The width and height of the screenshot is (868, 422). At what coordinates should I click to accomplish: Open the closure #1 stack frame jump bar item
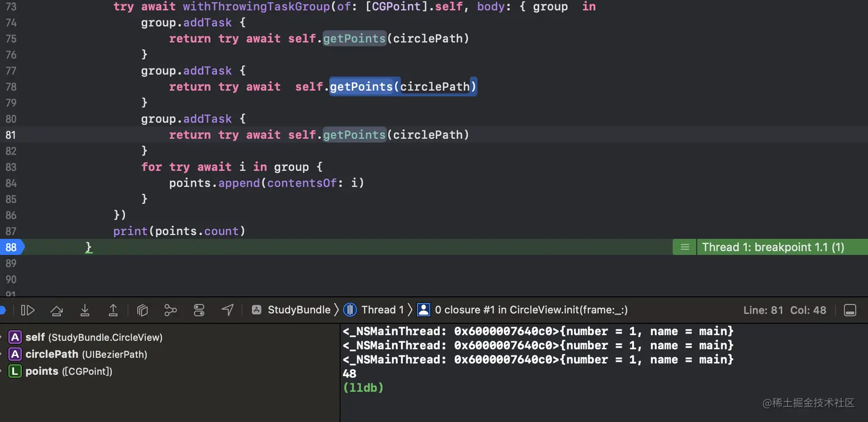tap(522, 310)
